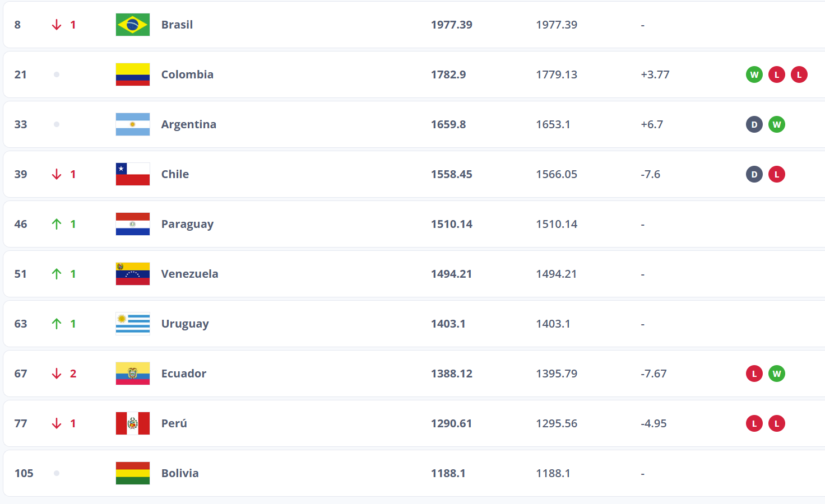Screen dimensions: 825x504
Task: Open the Colombia team link
Action: (187, 74)
